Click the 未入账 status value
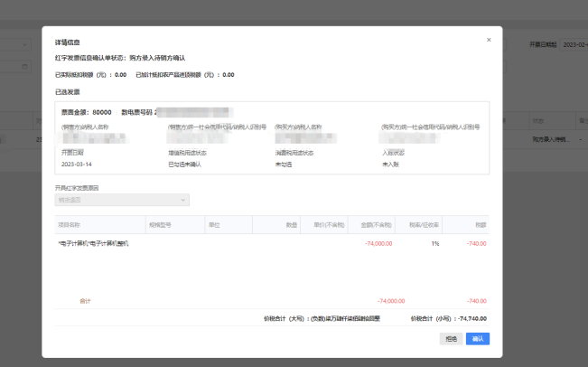This screenshot has width=588, height=367. coord(390,165)
